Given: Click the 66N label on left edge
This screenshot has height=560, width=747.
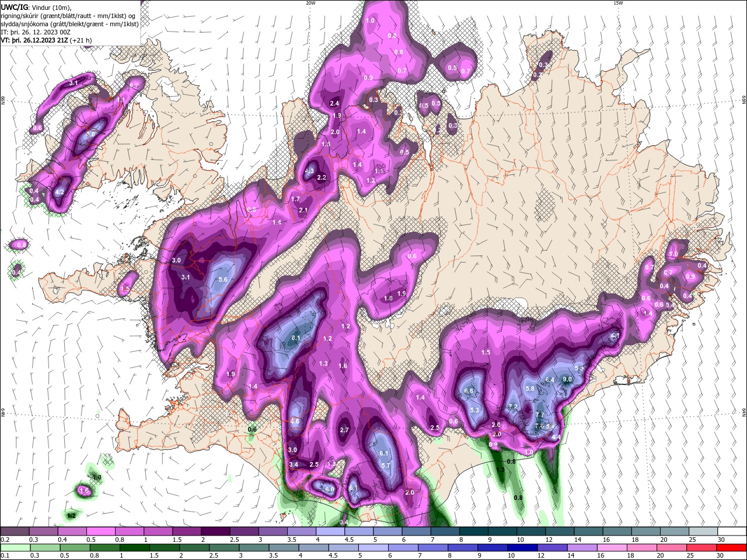Looking at the screenshot, I should [3, 101].
